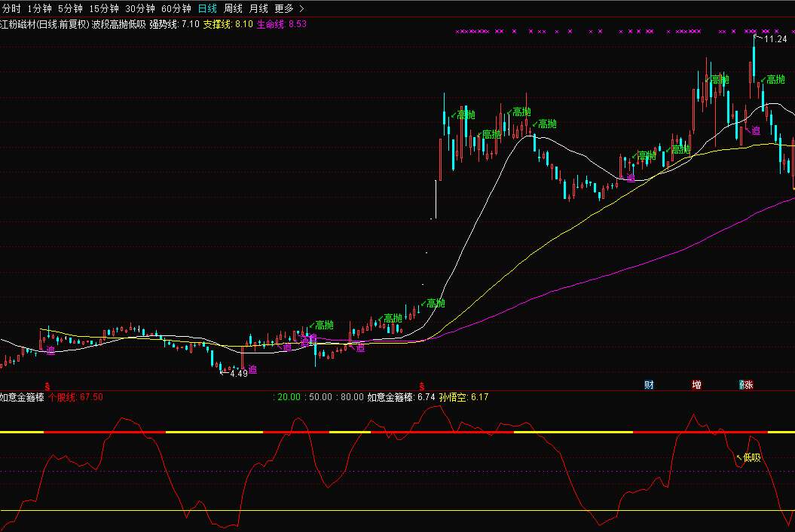795x532 pixels.
Task: Click the 11.24 high price label
Action: 775,39
